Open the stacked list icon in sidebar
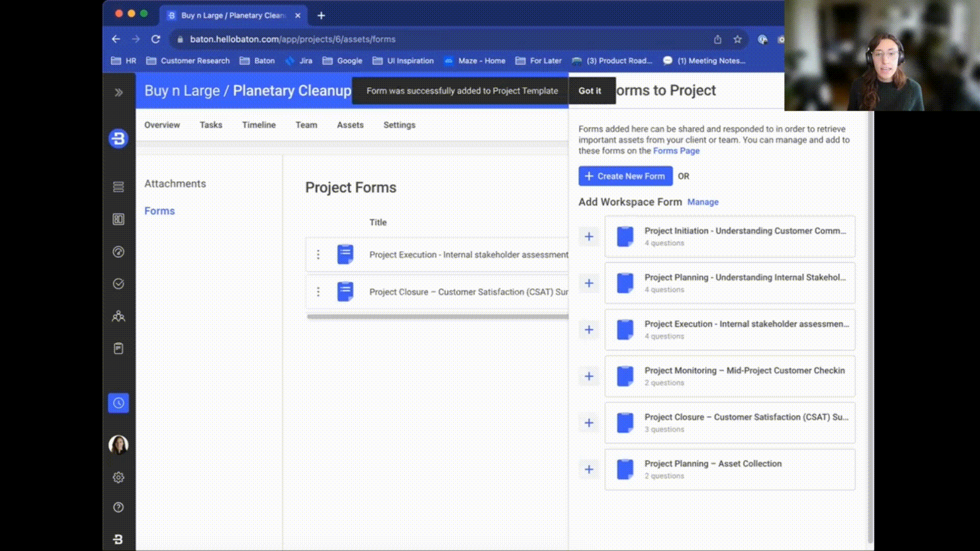 tap(118, 187)
